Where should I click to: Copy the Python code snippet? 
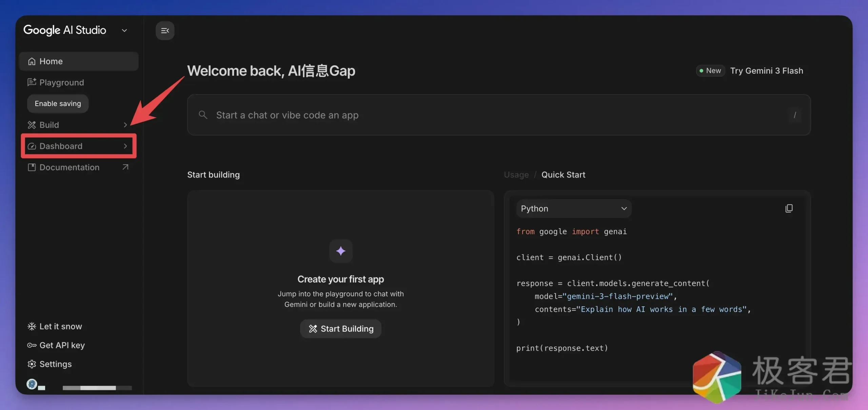pyautogui.click(x=789, y=208)
